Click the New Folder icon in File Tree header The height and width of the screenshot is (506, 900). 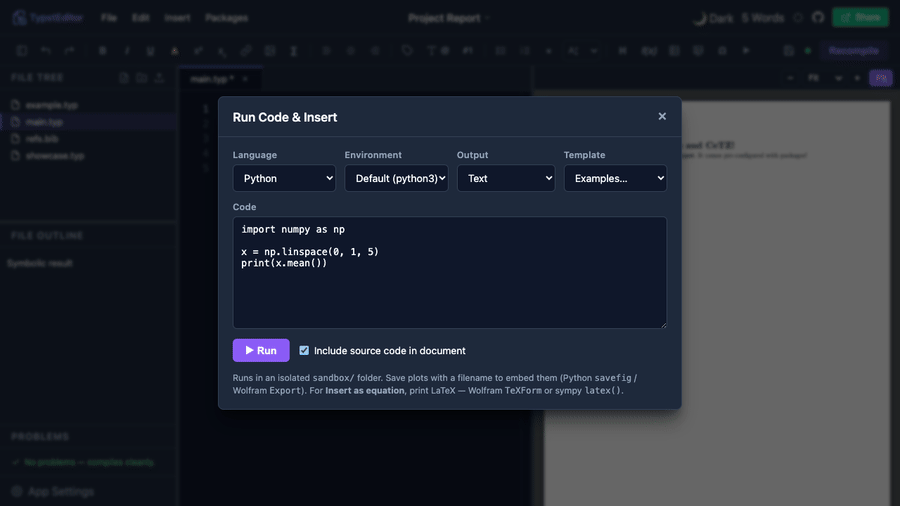pyautogui.click(x=142, y=77)
